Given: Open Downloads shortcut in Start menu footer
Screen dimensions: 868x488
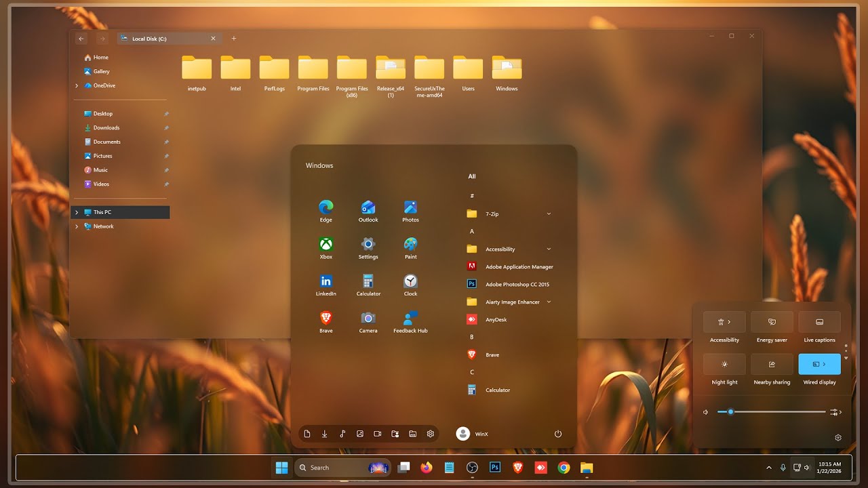Looking at the screenshot, I should 325,434.
